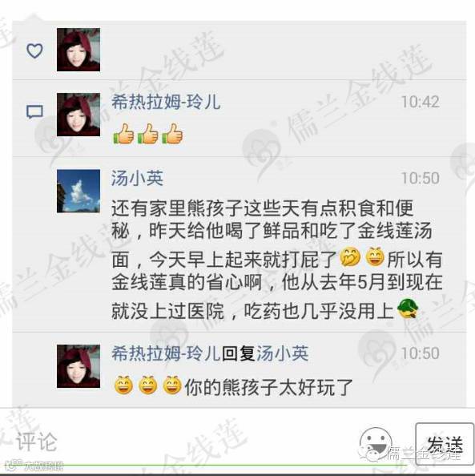Tap the heart like icon

[34, 50]
